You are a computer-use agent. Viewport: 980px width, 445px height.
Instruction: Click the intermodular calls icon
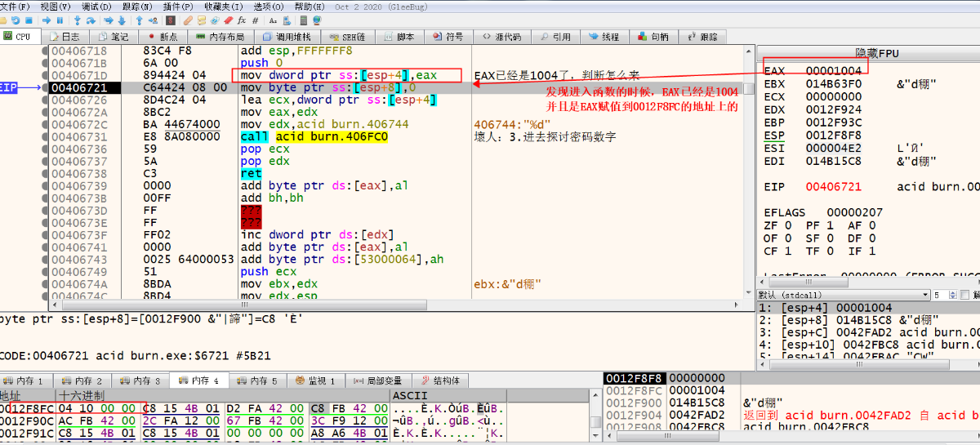[x=287, y=20]
